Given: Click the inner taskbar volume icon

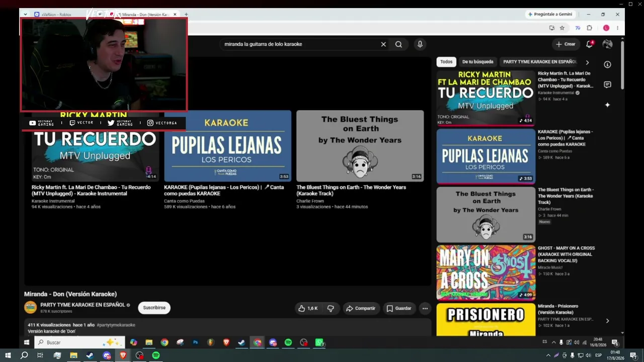Looking at the screenshot, I should pyautogui.click(x=577, y=342).
